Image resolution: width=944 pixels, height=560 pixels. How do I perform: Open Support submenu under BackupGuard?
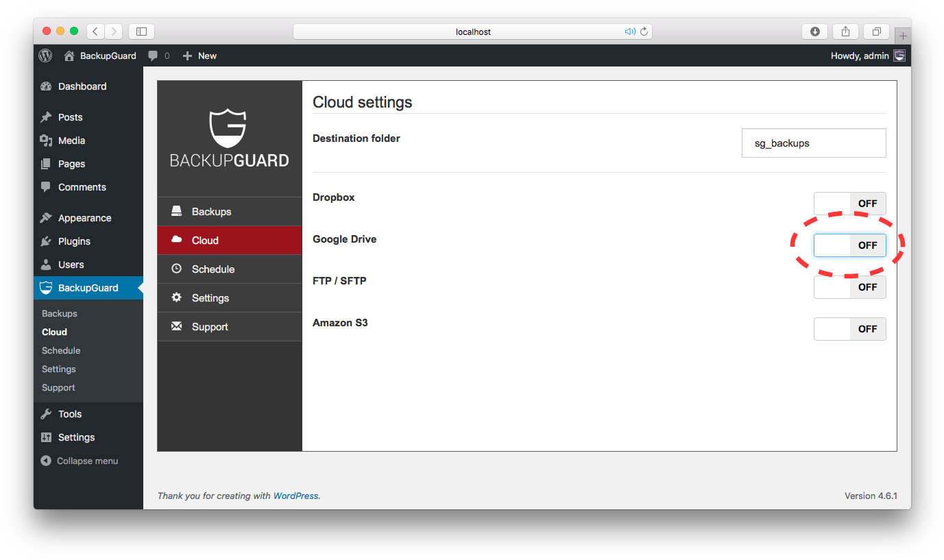coord(58,387)
